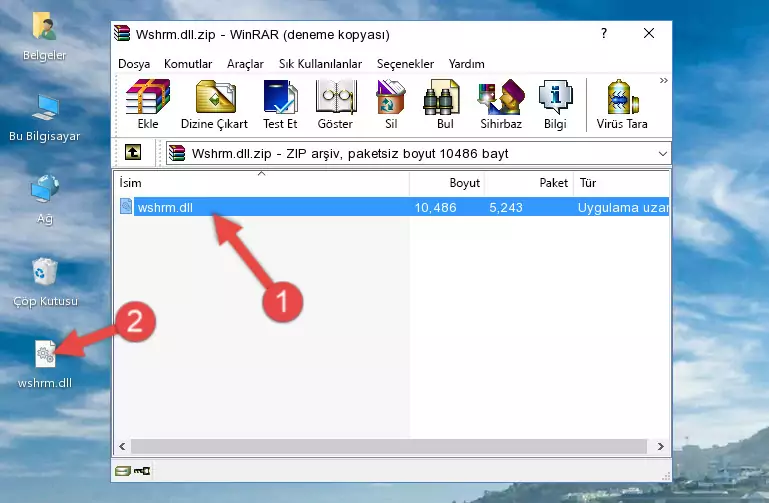Launch the Sihirbaz wizard
Viewport: 769px width, 503px height.
pyautogui.click(x=501, y=104)
